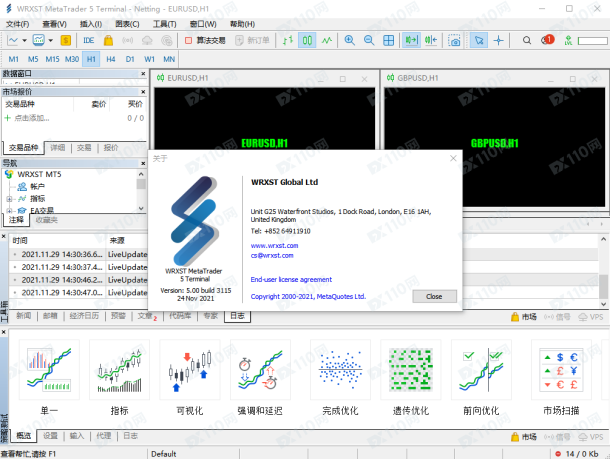Select the cursor pointer tool
This screenshot has width=610, height=459.
coord(479,40)
